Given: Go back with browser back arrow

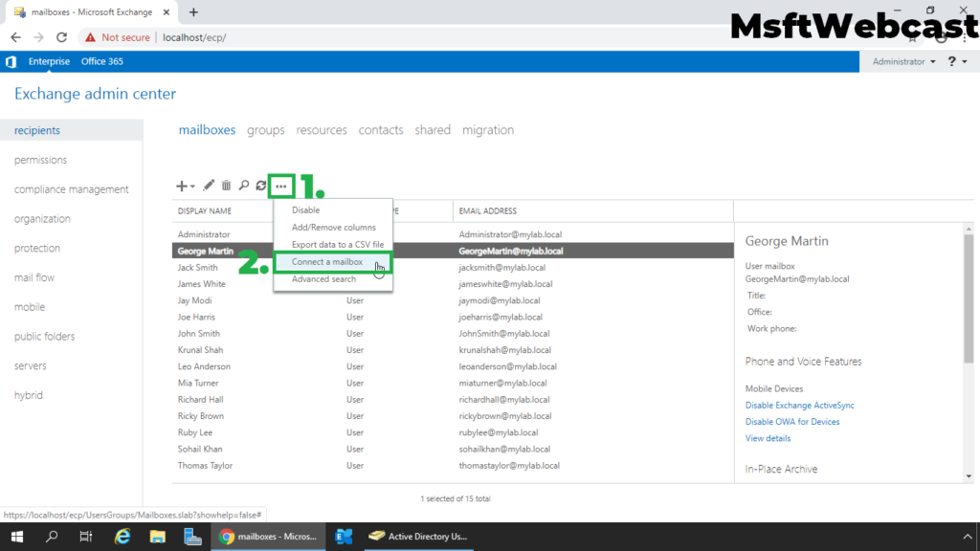Looking at the screenshot, I should click(x=15, y=37).
